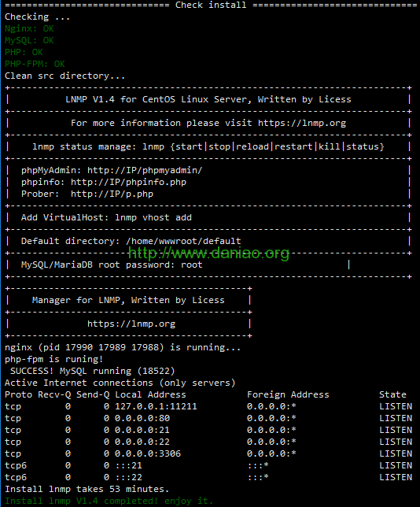Screen dimensions: 420x507
Task: Click the https://lnmp.org URL in info line
Action: click(302, 123)
